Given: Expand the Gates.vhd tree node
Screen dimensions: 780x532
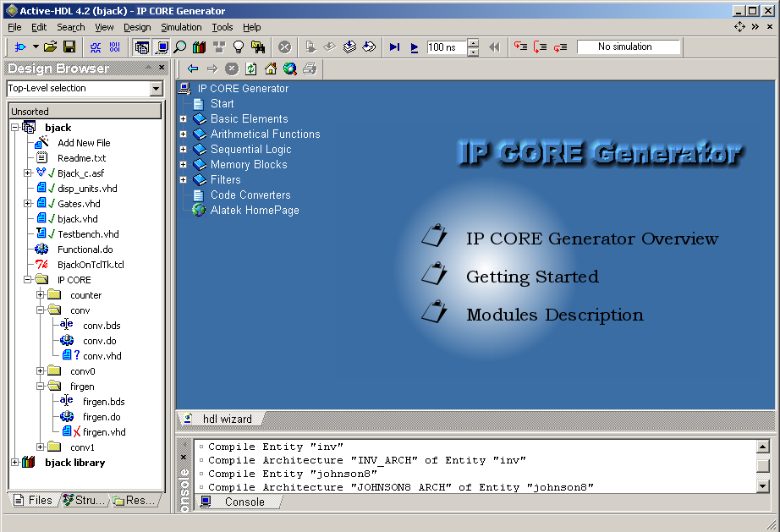Looking at the screenshot, I should [27, 203].
